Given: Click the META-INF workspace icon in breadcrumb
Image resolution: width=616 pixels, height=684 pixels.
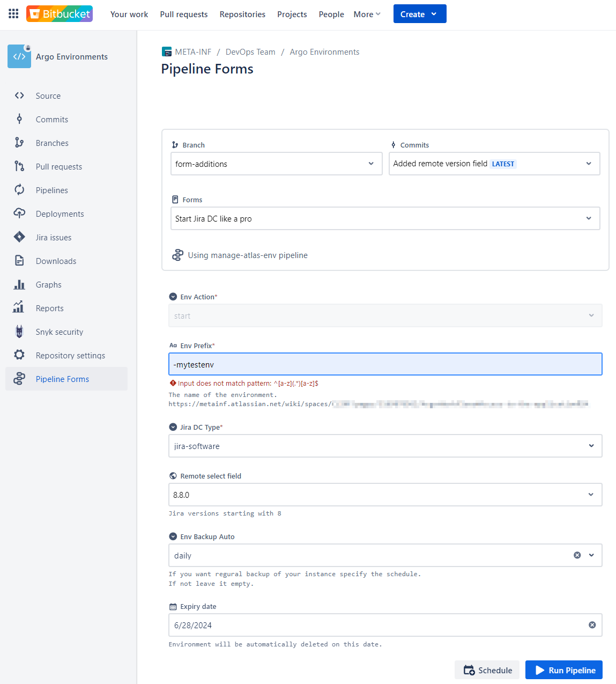Looking at the screenshot, I should click(x=167, y=52).
